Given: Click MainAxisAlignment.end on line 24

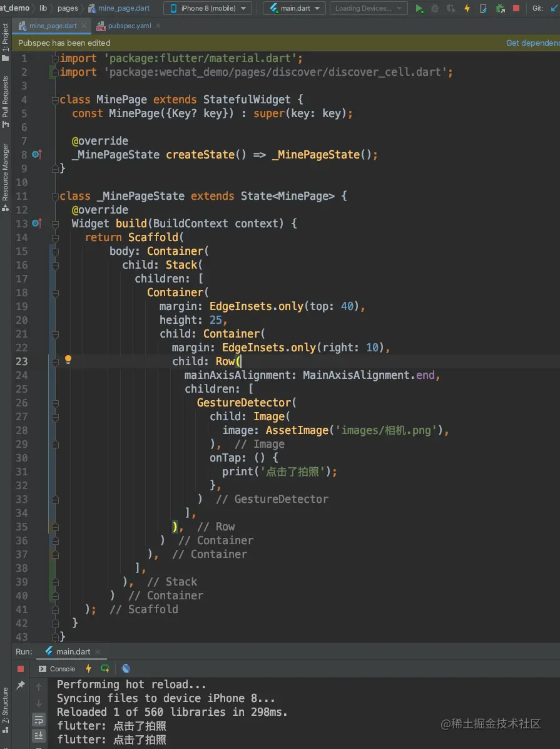Looking at the screenshot, I should click(x=369, y=376).
